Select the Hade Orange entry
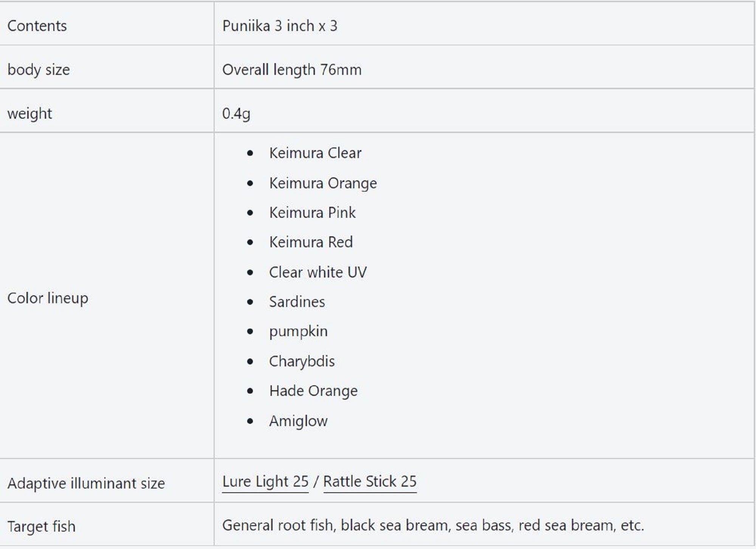 313,391
